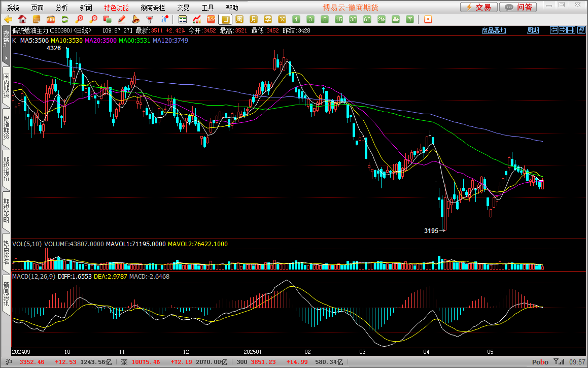
Task: Open the 热点排名 sidebar tab
Action: [6, 252]
